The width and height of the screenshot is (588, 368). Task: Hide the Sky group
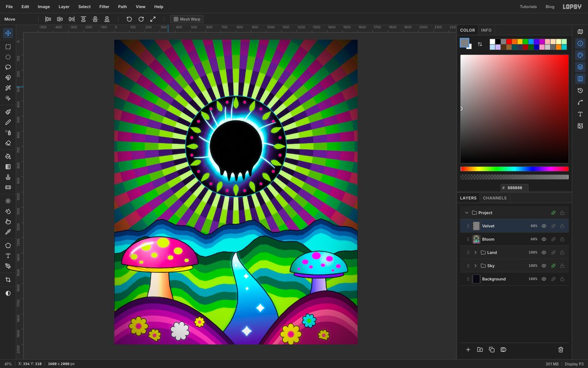click(543, 266)
